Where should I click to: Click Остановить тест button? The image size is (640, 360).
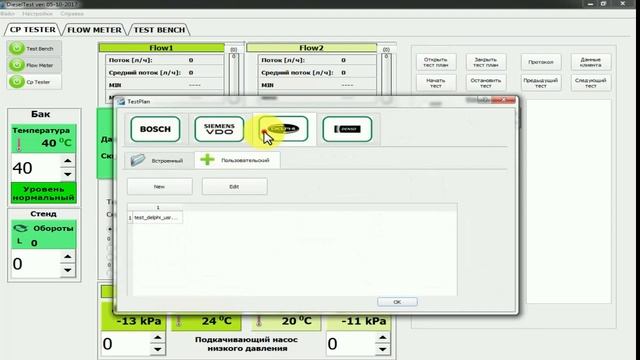pos(486,83)
